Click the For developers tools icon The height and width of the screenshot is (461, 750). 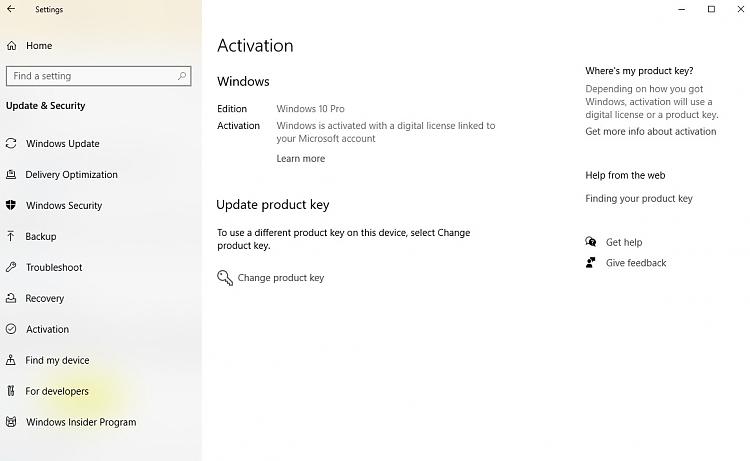[11, 391]
